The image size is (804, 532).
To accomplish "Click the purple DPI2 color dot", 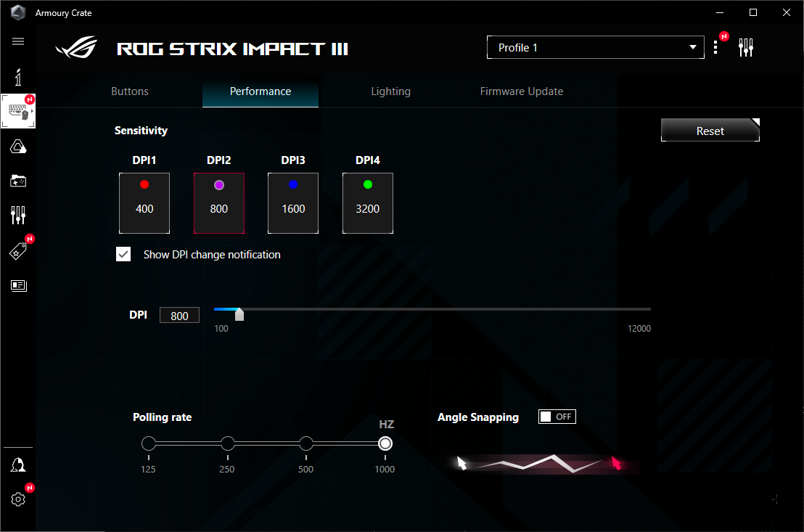I will 219,185.
